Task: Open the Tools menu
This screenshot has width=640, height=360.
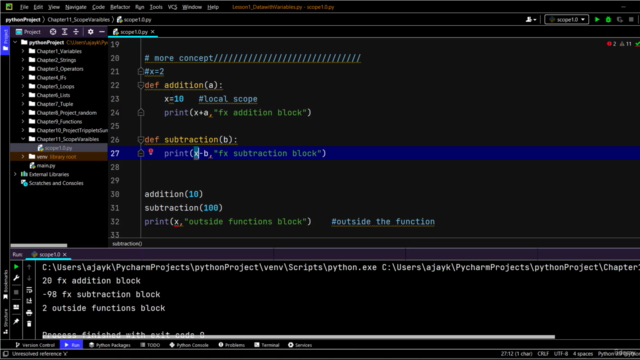Action: [156, 7]
